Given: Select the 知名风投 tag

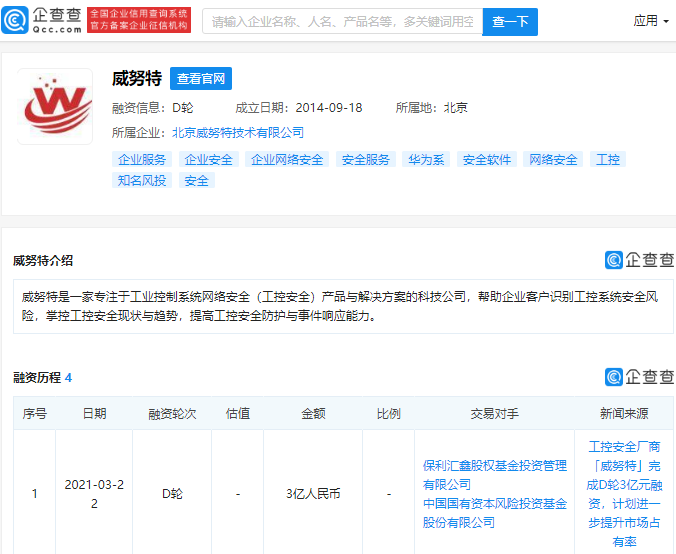Looking at the screenshot, I should pos(142,180).
